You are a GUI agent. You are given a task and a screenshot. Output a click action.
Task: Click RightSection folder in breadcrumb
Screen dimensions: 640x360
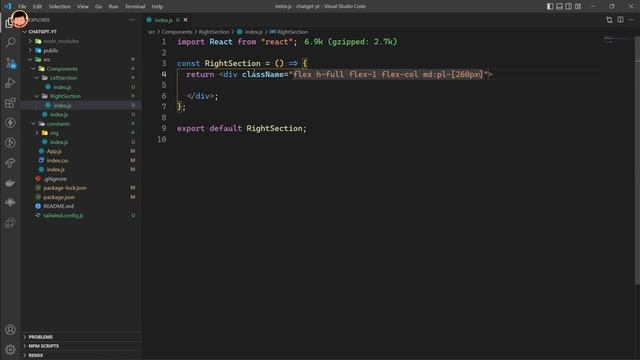click(214, 31)
